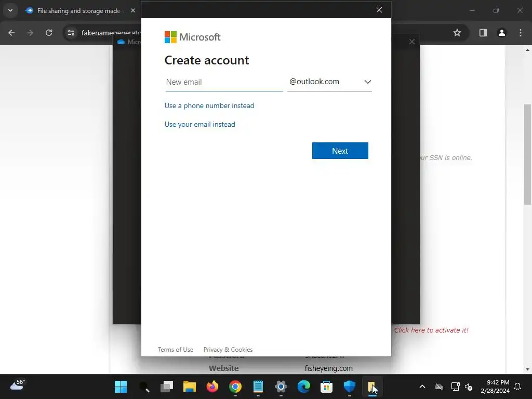Image resolution: width=532 pixels, height=399 pixels.
Task: Open Notepad from taskbar
Action: [x=258, y=387]
